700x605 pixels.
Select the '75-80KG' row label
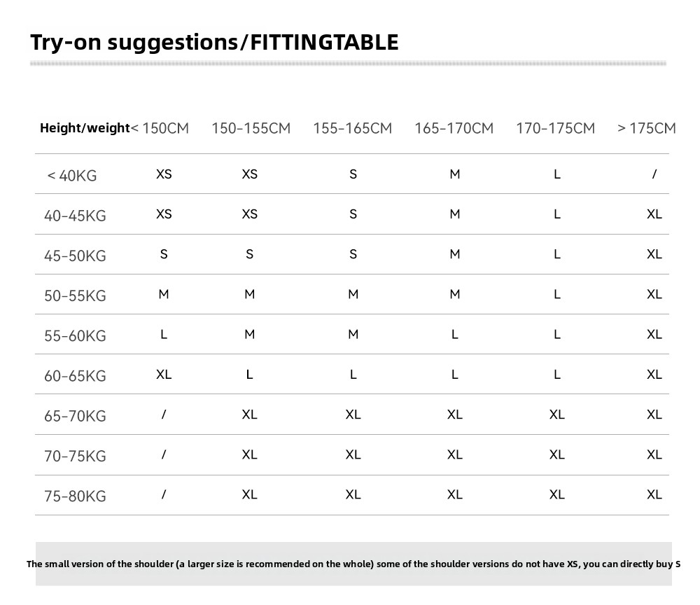pyautogui.click(x=75, y=496)
